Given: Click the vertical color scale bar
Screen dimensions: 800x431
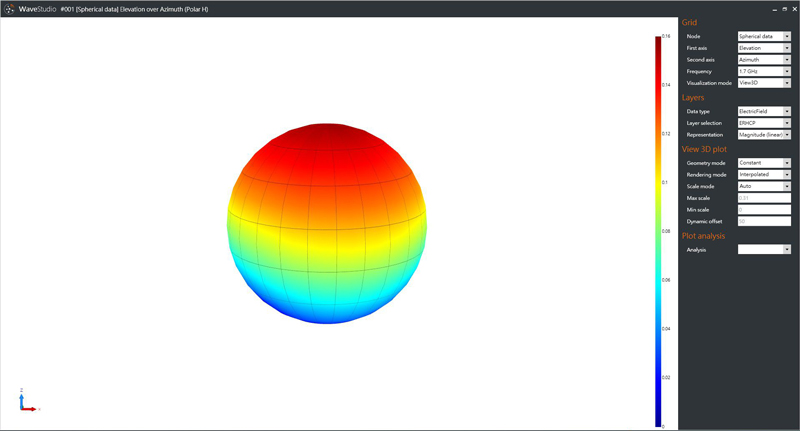Looking at the screenshot, I should (658, 230).
